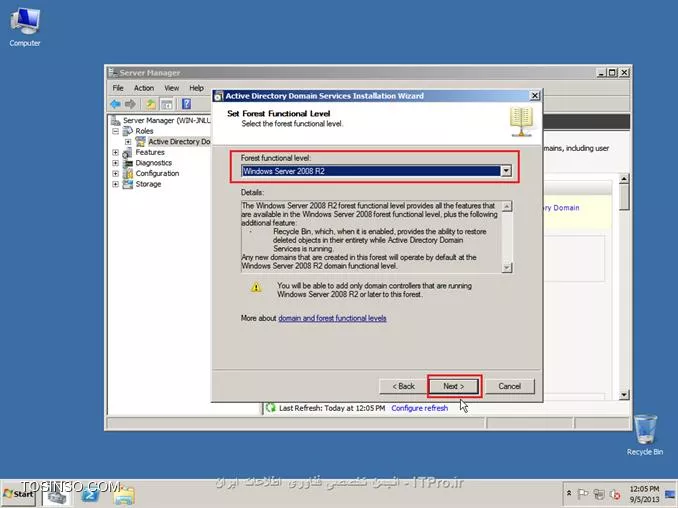Open the View menu in Server Manager
The height and width of the screenshot is (508, 678).
(x=171, y=88)
